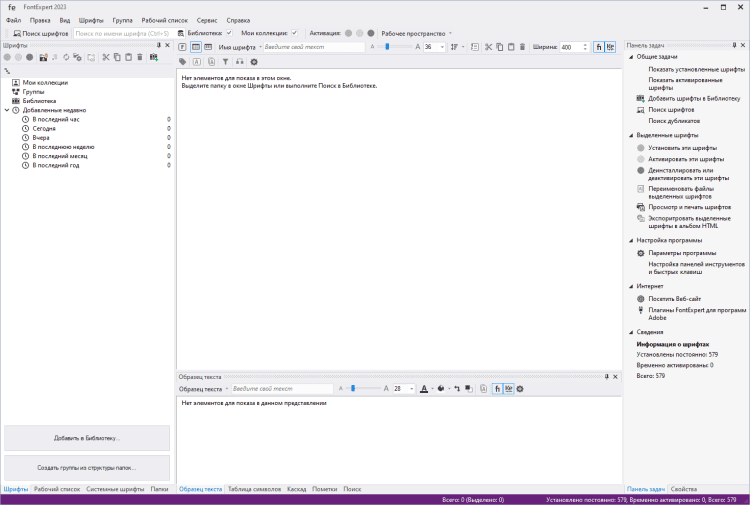
Task: Pin the Шрифты panel
Action: 159,45
